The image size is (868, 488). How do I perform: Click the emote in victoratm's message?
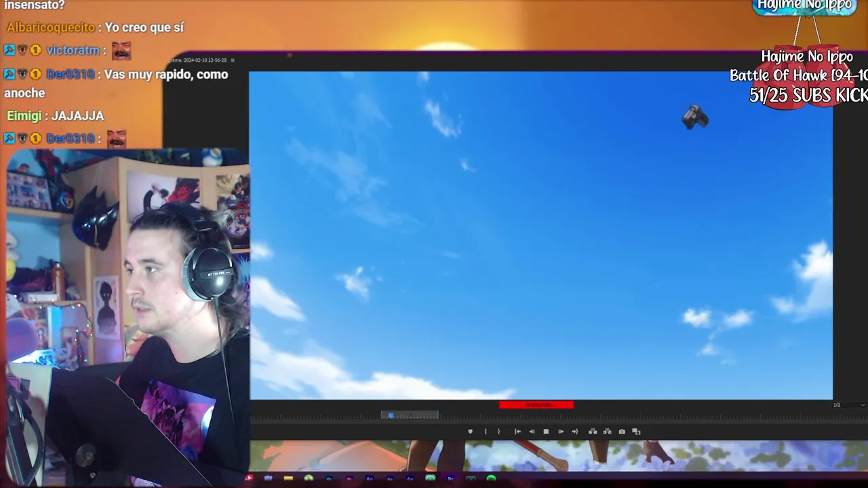[121, 50]
